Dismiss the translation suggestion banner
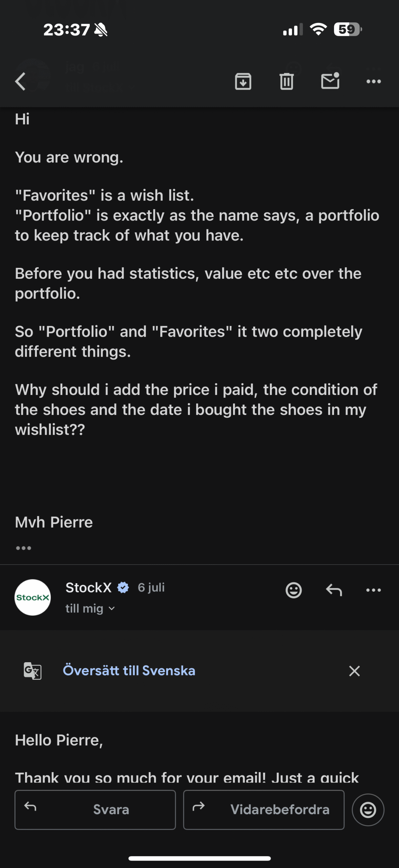Screen dimensions: 399x868 click(x=354, y=671)
